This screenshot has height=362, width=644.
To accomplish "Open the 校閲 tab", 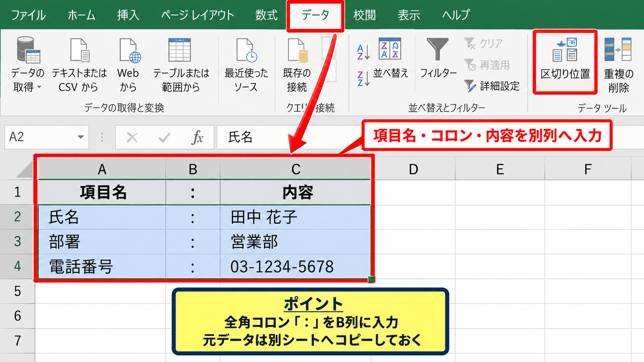I will 364,15.
